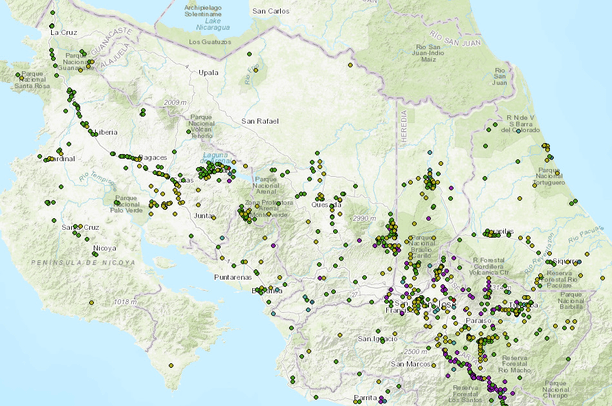
Task: Click the Parque Nacional Santa Rosa label
Action: pos(33,80)
